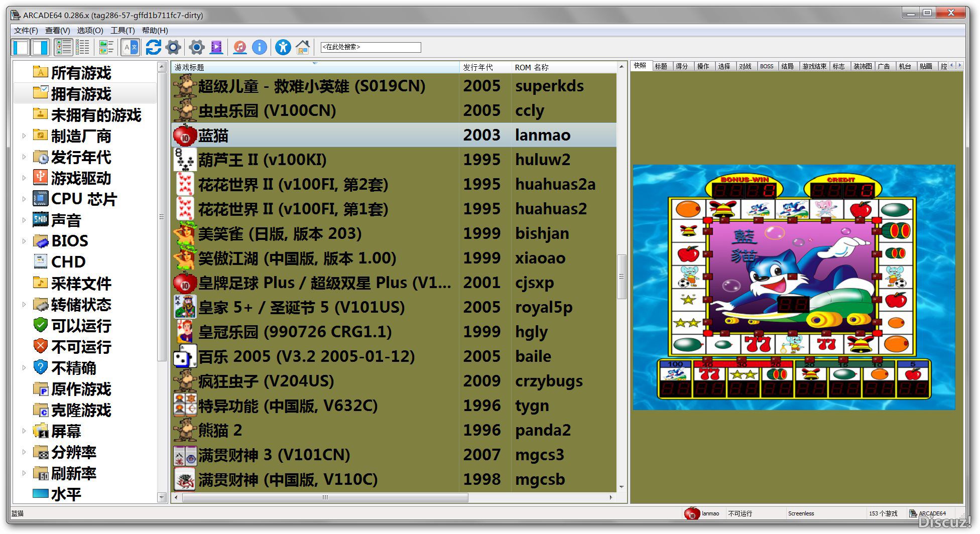Viewport: 980px width, 534px height.
Task: Click the game list horizontal scrollbar
Action: (325, 497)
